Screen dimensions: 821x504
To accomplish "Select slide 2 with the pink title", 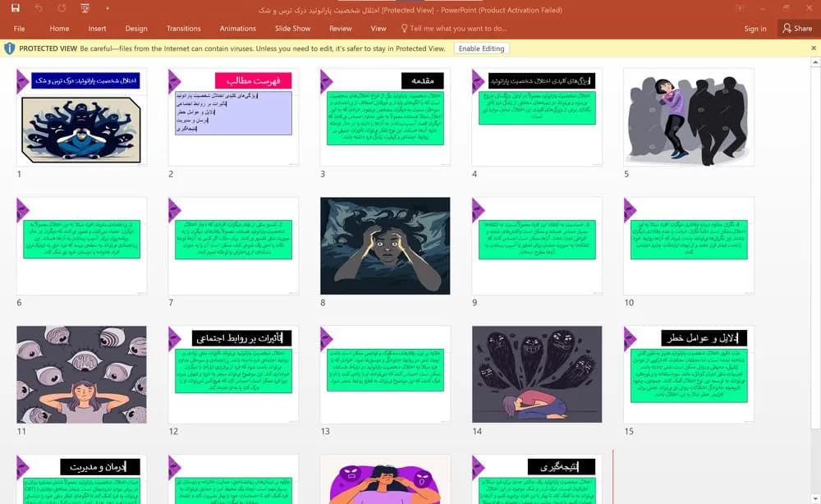I will click(233, 117).
